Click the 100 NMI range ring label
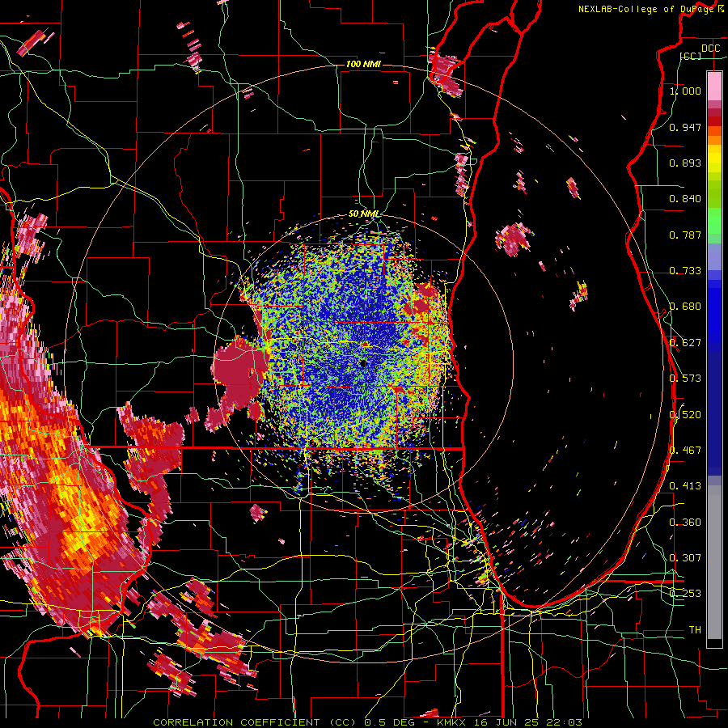This screenshot has width=728, height=728. tap(363, 64)
